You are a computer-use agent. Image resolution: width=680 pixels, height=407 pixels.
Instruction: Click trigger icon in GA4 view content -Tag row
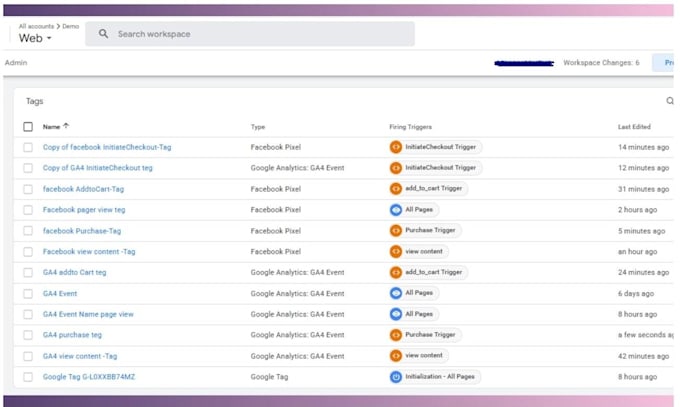396,356
